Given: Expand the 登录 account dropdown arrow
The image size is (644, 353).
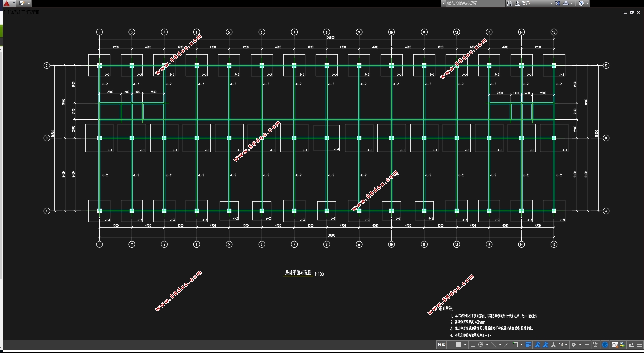Looking at the screenshot, I should coord(551,3).
